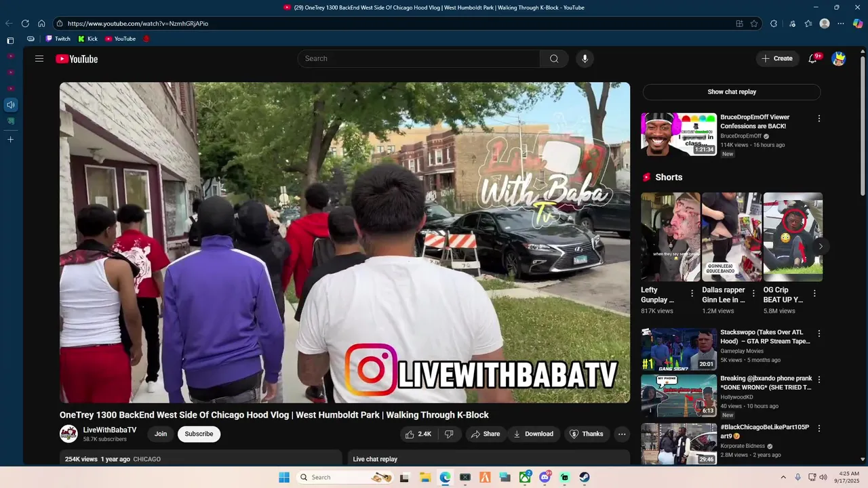
Task: Go to the YouTube home logo
Action: click(x=77, y=59)
